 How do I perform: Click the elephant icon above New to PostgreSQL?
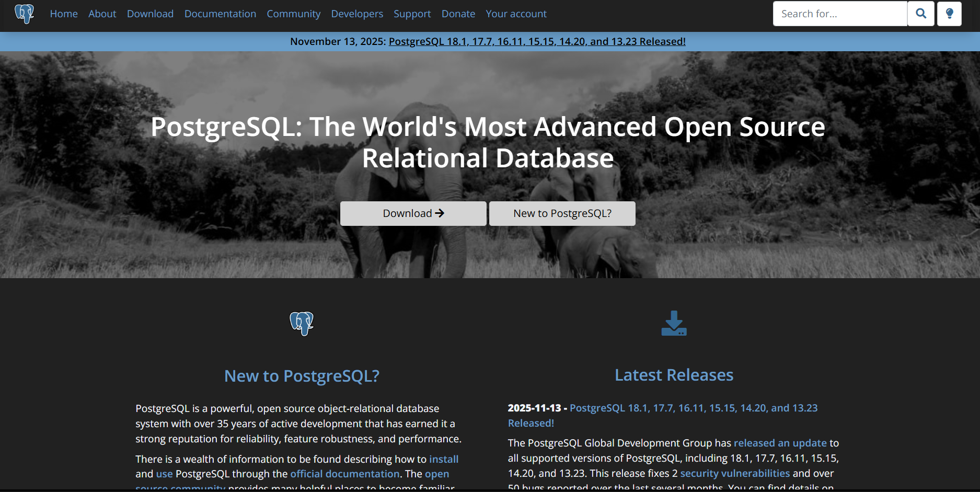302,323
